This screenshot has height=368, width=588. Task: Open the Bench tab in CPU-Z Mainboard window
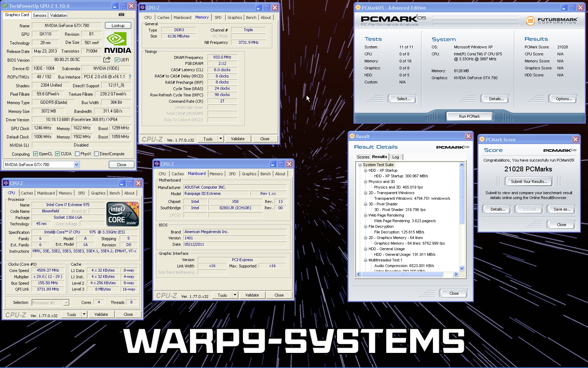[x=266, y=174]
